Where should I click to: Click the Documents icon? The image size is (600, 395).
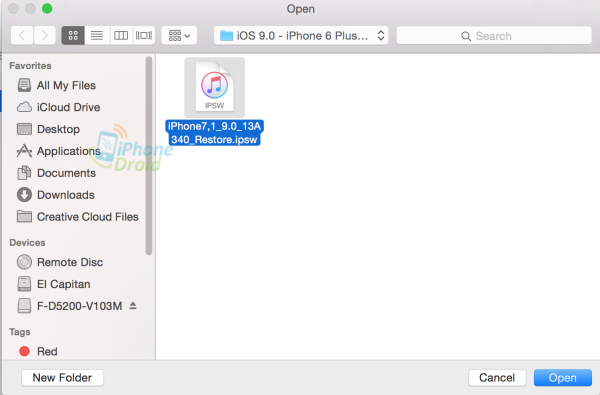click(24, 173)
